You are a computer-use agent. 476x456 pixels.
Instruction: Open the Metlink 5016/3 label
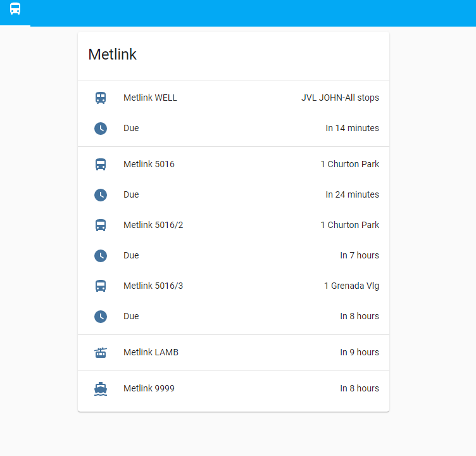click(153, 286)
